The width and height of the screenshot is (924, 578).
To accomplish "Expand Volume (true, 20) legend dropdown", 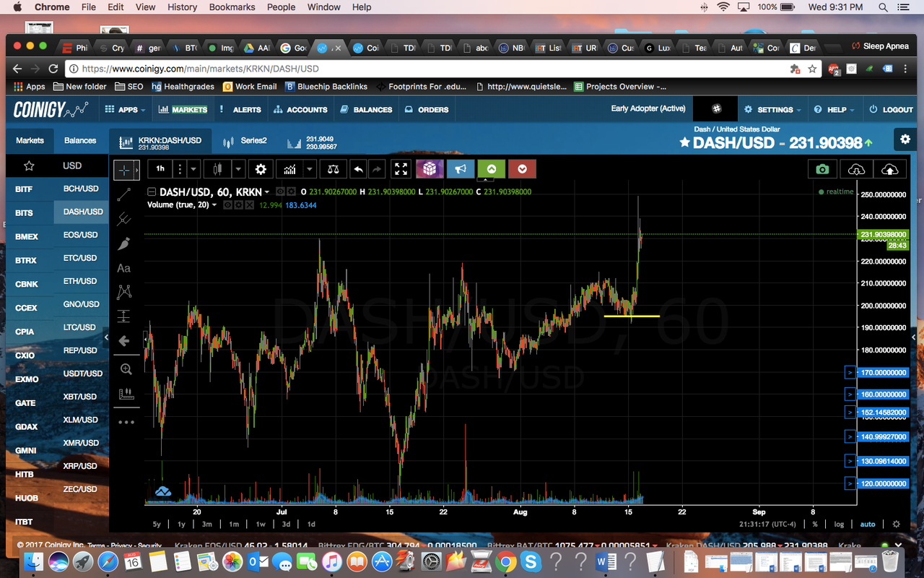I will pyautogui.click(x=214, y=205).
